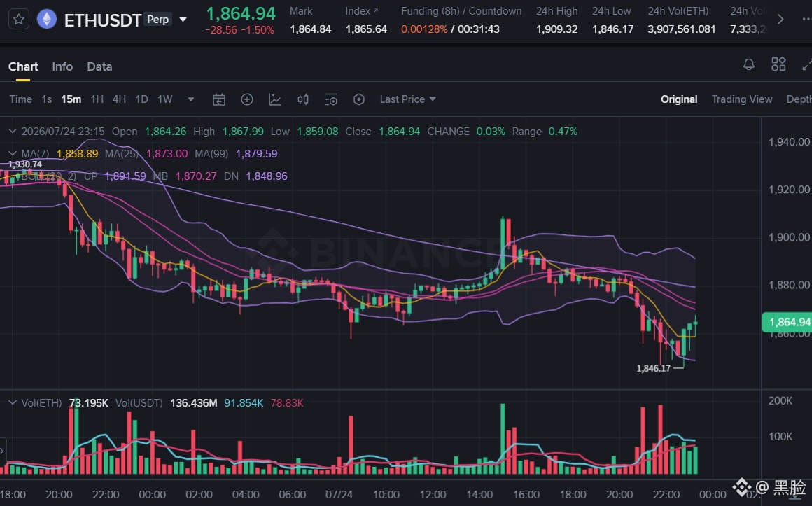Screen dimensions: 812x506
Task: Click the BOLL DN value 1,848.96
Action: [x=267, y=176]
